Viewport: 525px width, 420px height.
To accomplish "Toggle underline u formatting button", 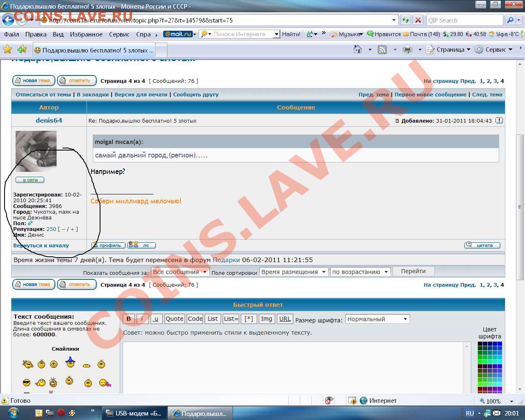I will (156, 319).
